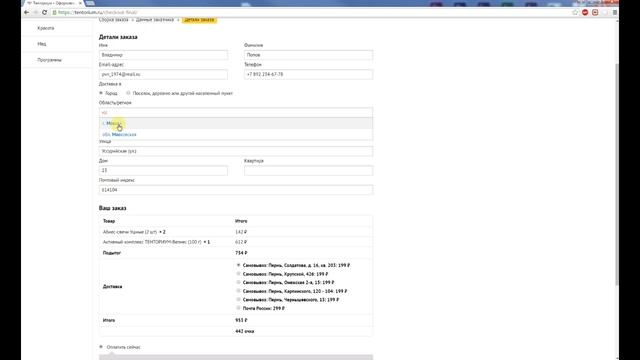
Task: Open the red extension icon in the browser toolbar
Action: [585, 12]
